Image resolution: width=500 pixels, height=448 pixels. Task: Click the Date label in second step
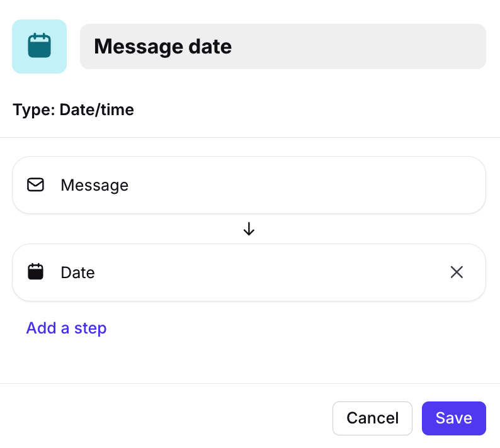tap(78, 272)
